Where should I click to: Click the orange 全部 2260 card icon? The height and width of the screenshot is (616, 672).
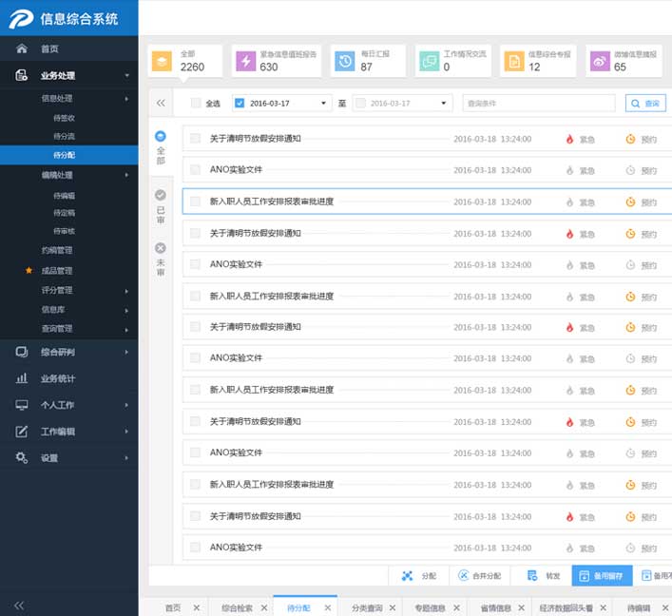[x=162, y=61]
